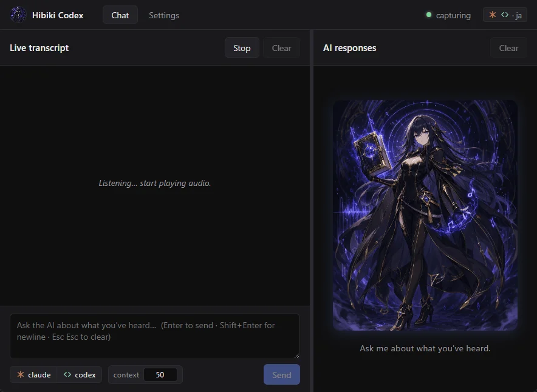Click the 'AI responses' heading
537x392 pixels.
coord(350,48)
